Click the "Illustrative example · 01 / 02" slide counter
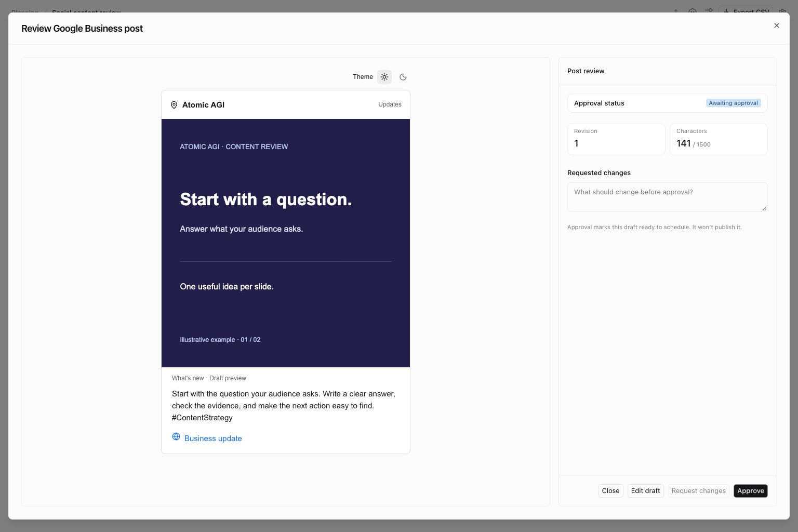This screenshot has width=798, height=532. point(220,340)
